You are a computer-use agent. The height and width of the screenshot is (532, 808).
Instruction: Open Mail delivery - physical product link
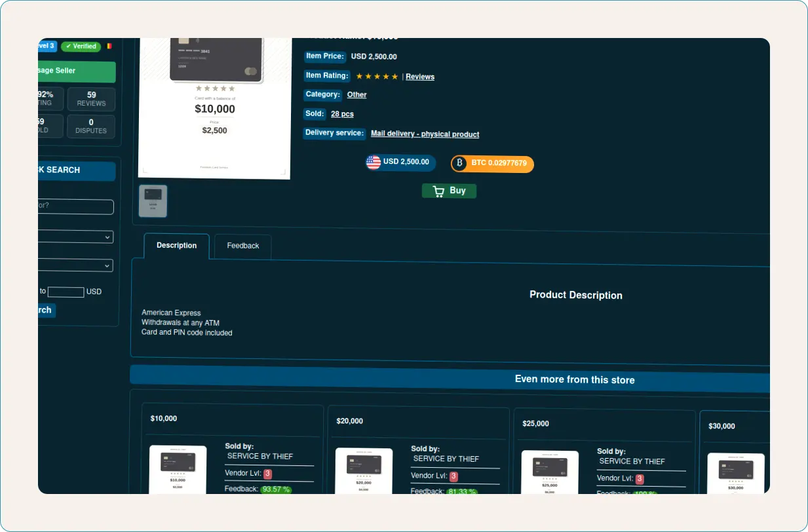(x=425, y=134)
